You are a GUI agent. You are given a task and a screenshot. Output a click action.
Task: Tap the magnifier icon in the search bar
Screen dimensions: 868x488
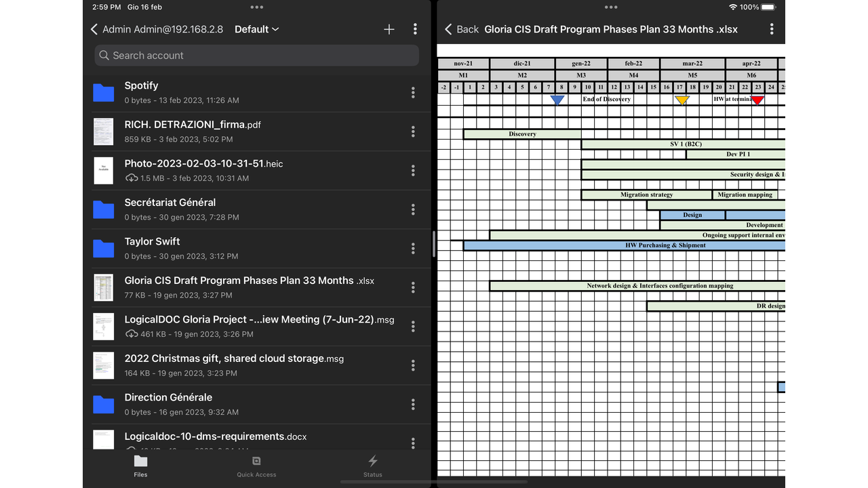[x=104, y=55]
